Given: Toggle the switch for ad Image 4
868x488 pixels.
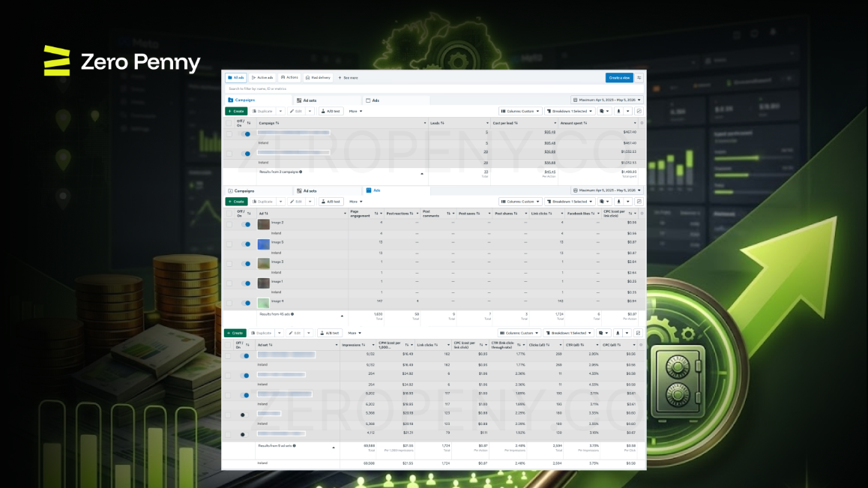Looking at the screenshot, I should 246,303.
